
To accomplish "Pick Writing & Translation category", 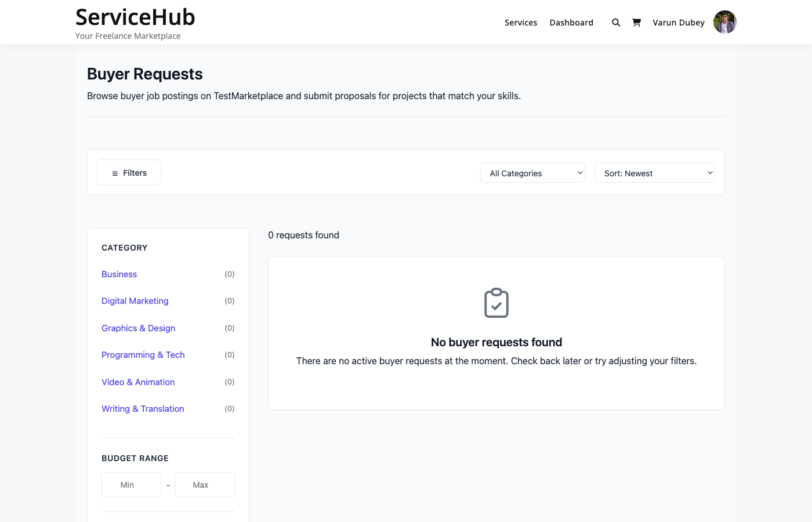I will pos(143,409).
